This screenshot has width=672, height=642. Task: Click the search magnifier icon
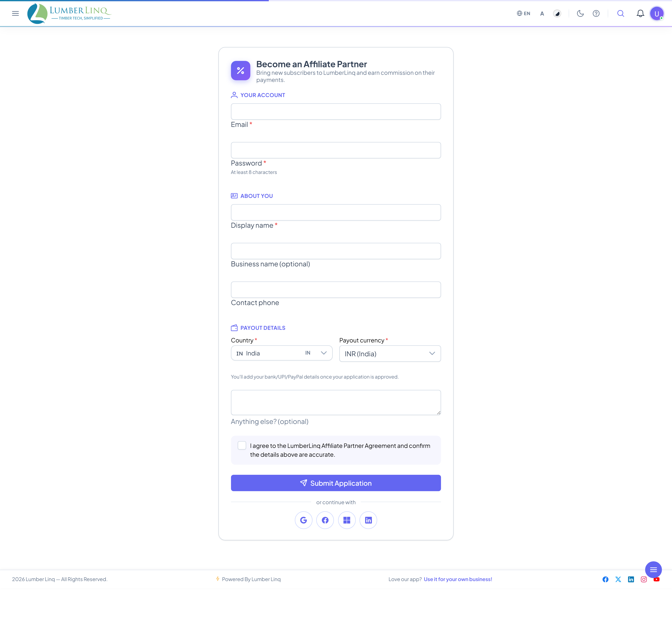[x=621, y=13]
